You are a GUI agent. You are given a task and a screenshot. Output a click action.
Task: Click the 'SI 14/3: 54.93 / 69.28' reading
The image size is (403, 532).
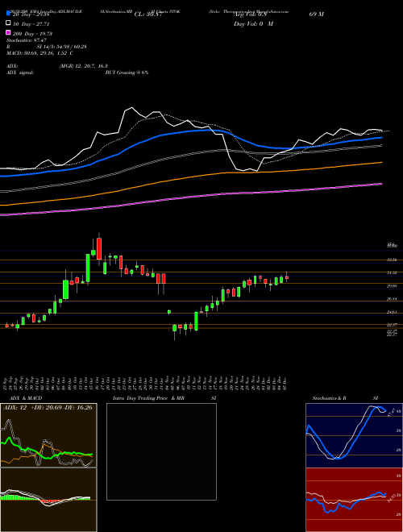[62, 47]
